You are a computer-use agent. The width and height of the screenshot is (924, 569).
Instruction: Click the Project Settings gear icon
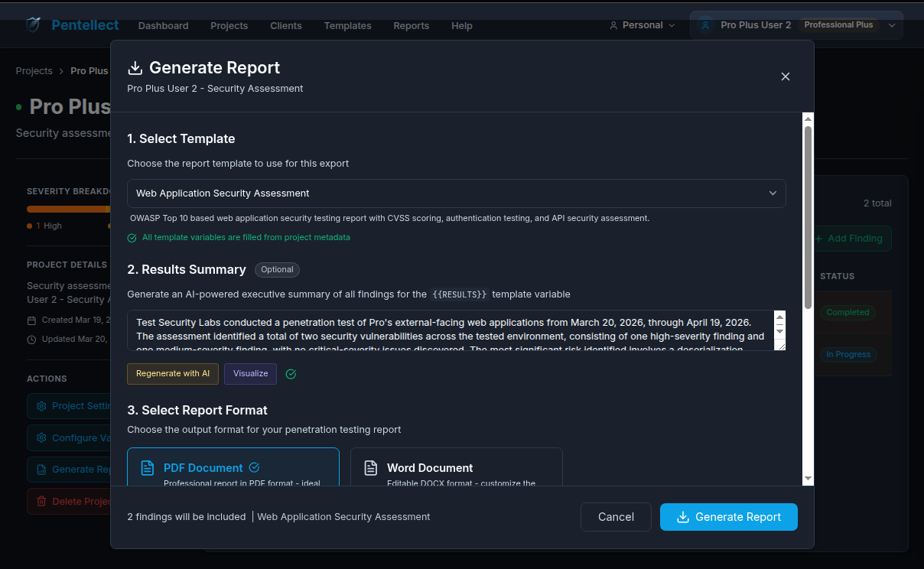coord(41,406)
